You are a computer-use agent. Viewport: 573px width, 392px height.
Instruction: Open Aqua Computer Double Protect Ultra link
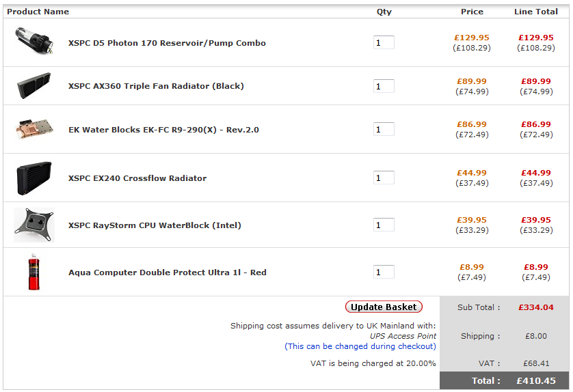tap(168, 272)
